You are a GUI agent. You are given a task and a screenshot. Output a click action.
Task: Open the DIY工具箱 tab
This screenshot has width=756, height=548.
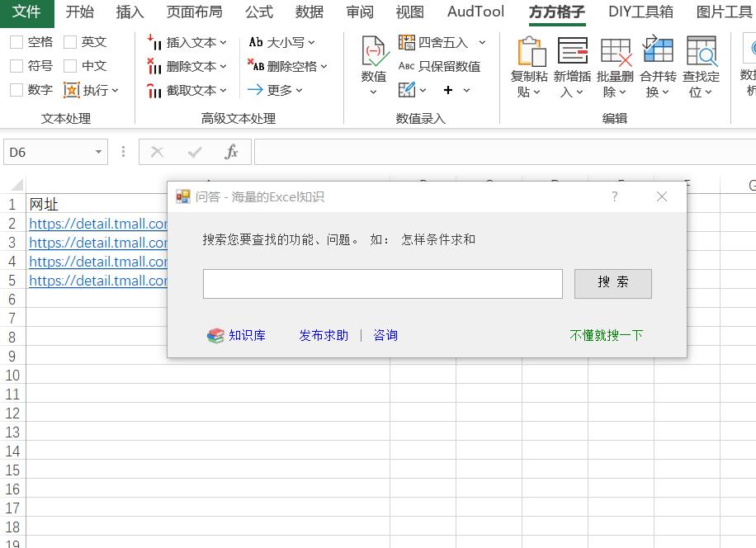[640, 12]
